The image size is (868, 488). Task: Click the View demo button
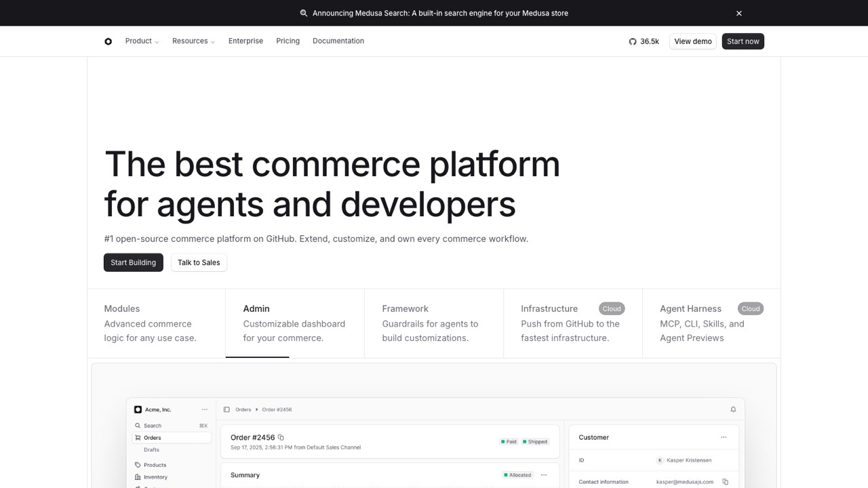693,41
